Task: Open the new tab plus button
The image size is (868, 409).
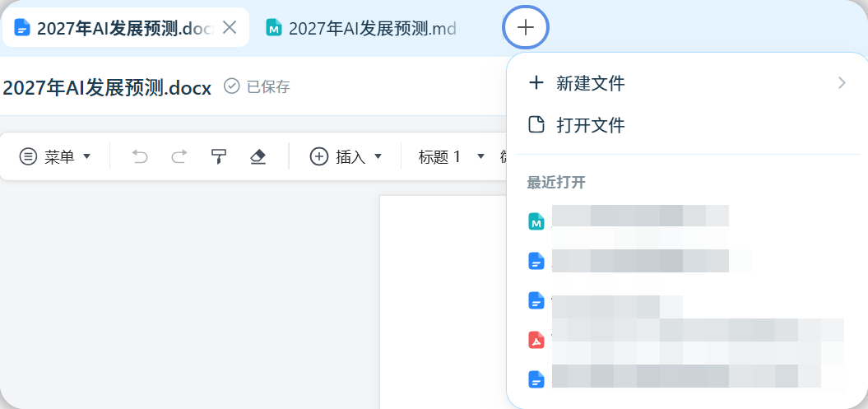Action: (526, 27)
